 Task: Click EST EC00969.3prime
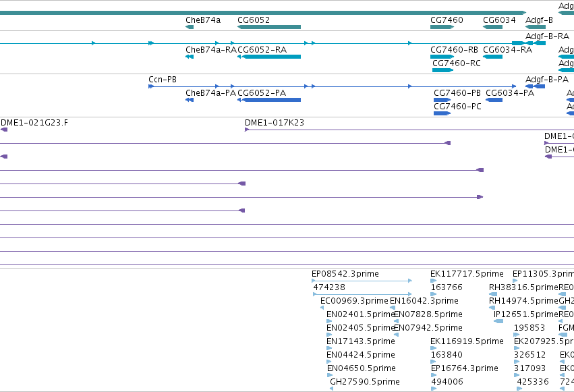tap(322, 308)
